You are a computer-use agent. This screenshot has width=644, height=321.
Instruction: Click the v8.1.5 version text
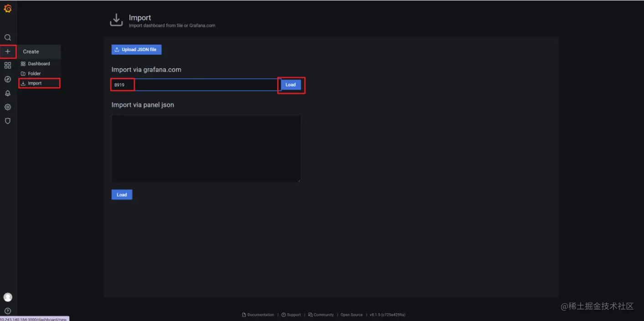pyautogui.click(x=387, y=315)
